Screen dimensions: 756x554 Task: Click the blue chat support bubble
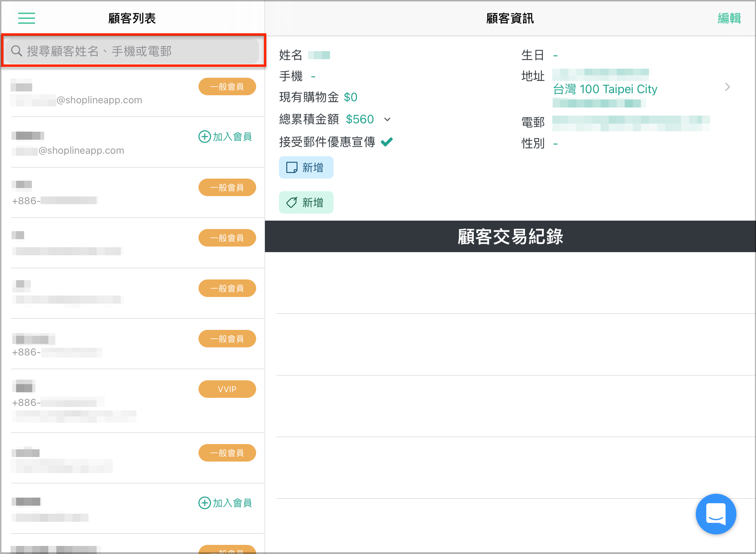coord(716,514)
